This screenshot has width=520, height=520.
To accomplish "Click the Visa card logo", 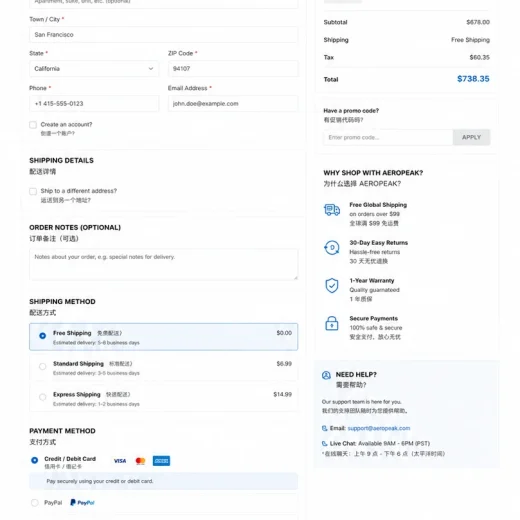I will [x=120, y=461].
